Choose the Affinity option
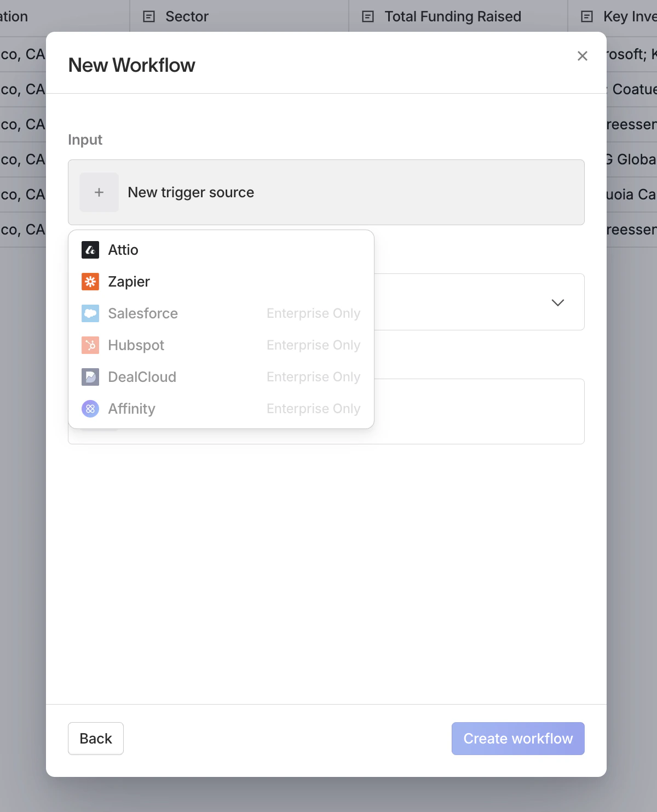This screenshot has height=812, width=657. (x=221, y=409)
